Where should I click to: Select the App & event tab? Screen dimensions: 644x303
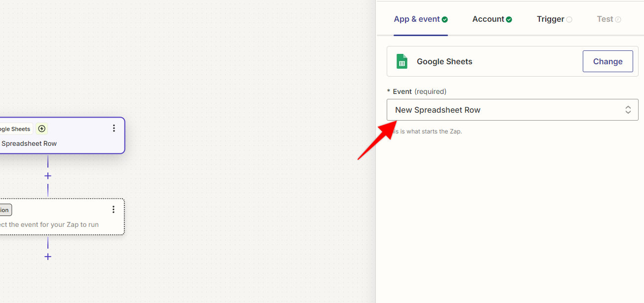[416, 19]
